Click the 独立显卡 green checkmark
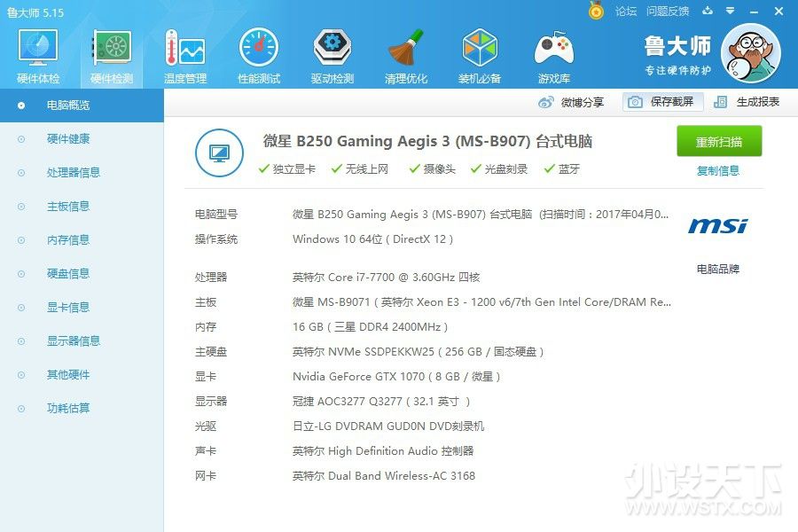Image resolution: width=798 pixels, height=532 pixels. [263, 167]
